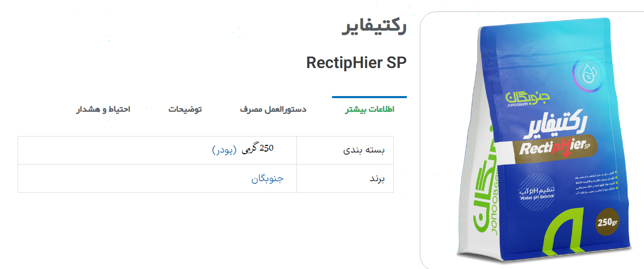Viewport: 644px width, 269px height.
Task: Switch to the دستورالعمل مصرف tab
Action: pos(273,110)
